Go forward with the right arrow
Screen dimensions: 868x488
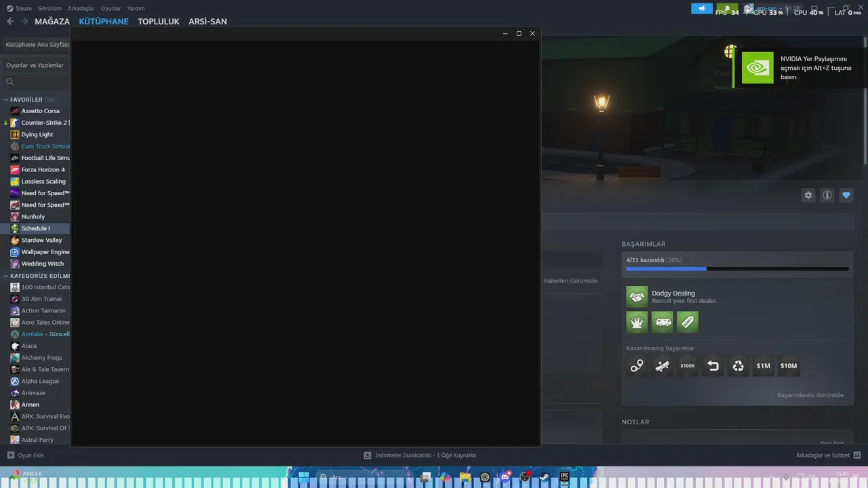coord(24,21)
